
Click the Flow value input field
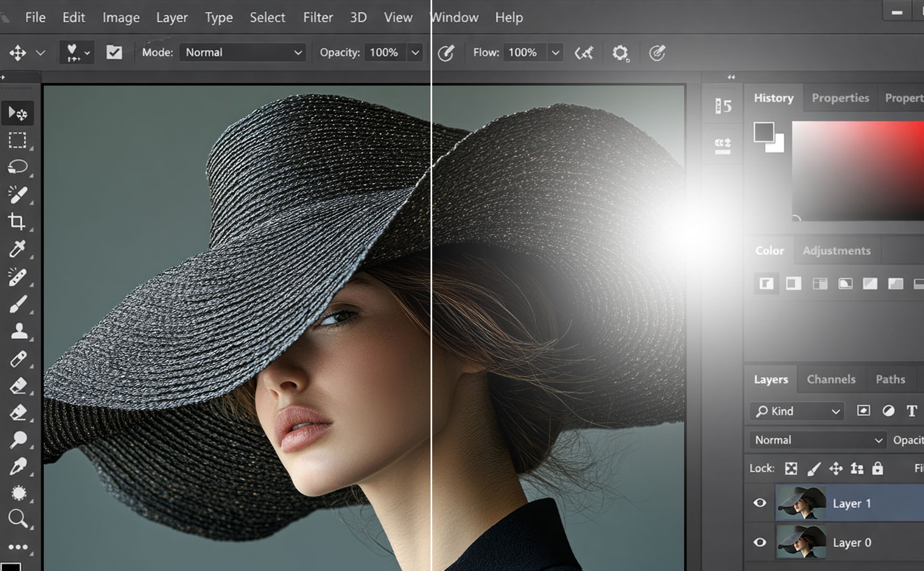click(x=524, y=53)
